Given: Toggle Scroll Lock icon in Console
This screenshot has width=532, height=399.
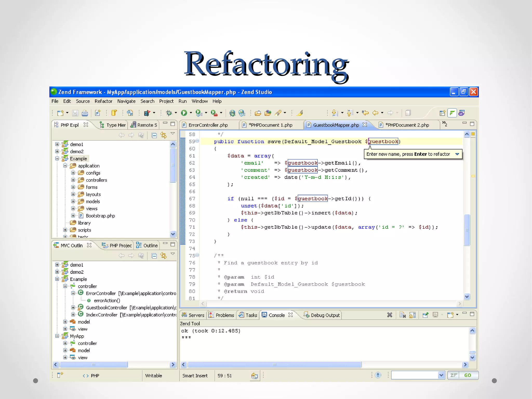Looking at the screenshot, I should point(412,315).
